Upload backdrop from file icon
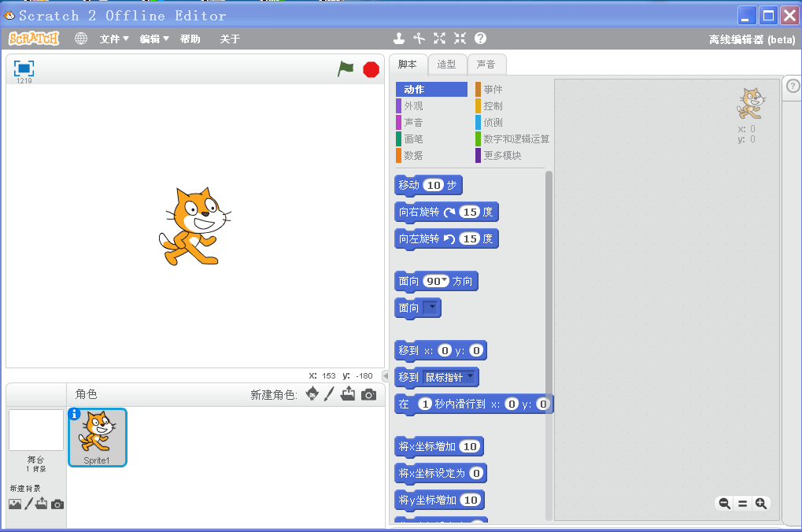Screen dimensions: 802x532 pyautogui.click(x=42, y=504)
